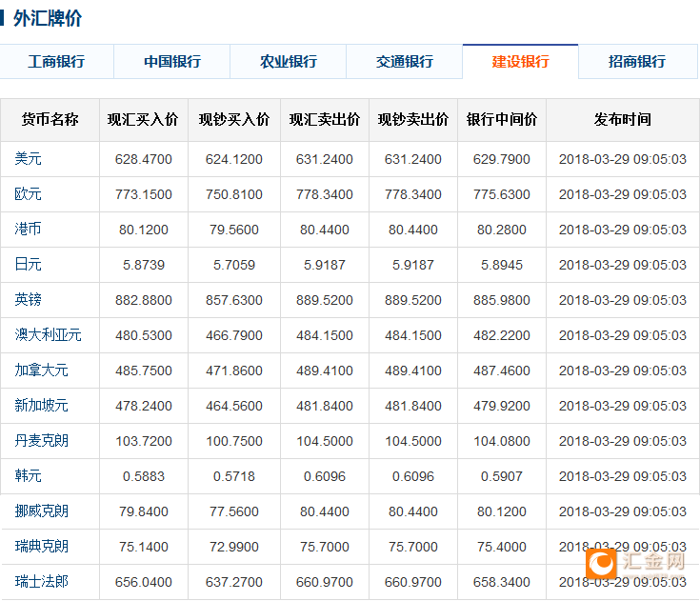Open the 瑞典克朗 currency link
The image size is (700, 601).
click(42, 547)
